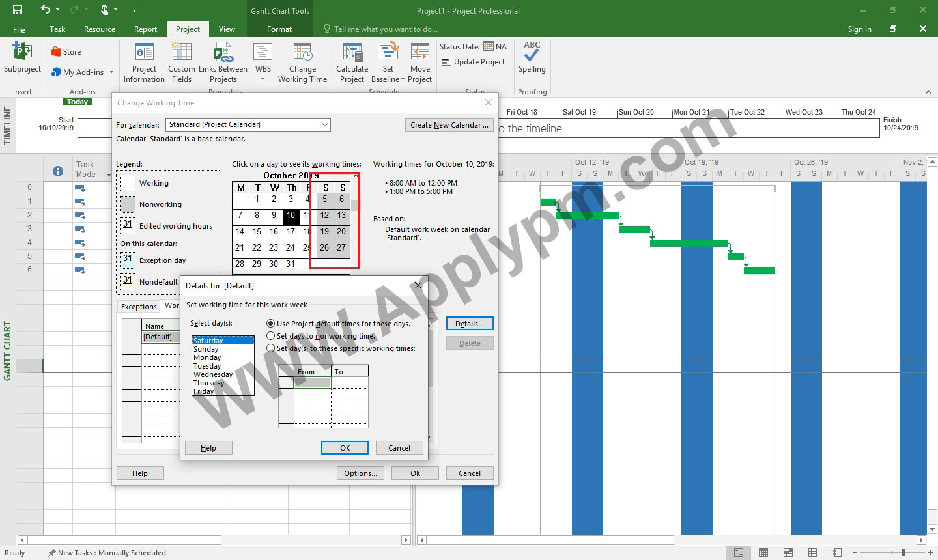Switch to the Format tab

point(279,29)
